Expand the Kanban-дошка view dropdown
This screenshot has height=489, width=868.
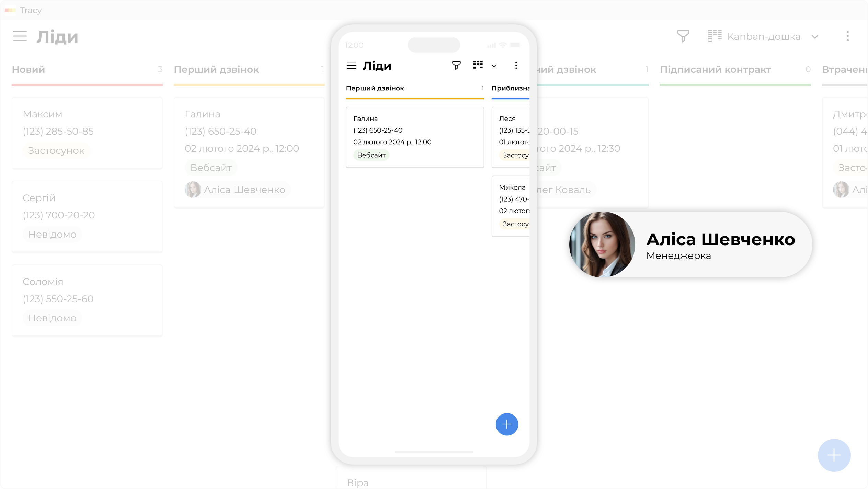(815, 37)
